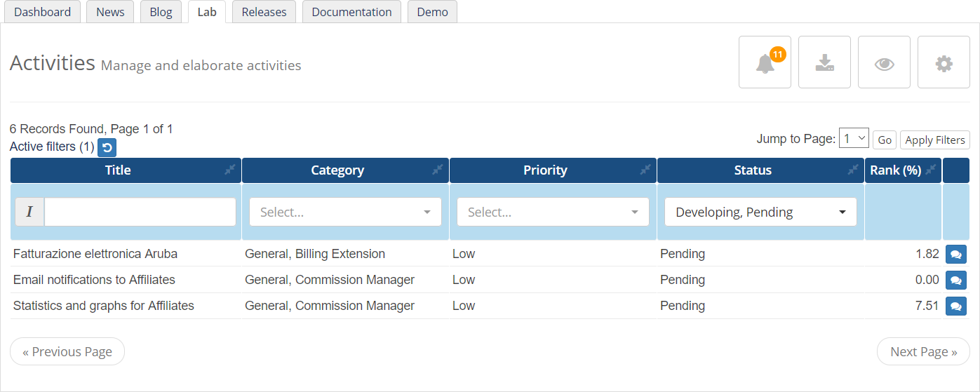Open the notifications bell with 11 badge
This screenshot has width=980, height=392.
coord(765,62)
